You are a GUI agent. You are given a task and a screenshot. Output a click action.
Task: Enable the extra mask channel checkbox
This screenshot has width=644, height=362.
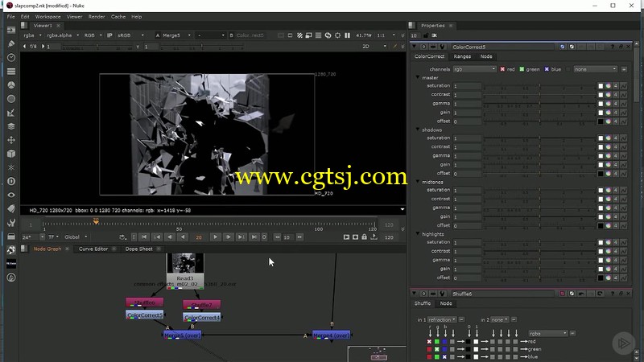coord(568,69)
